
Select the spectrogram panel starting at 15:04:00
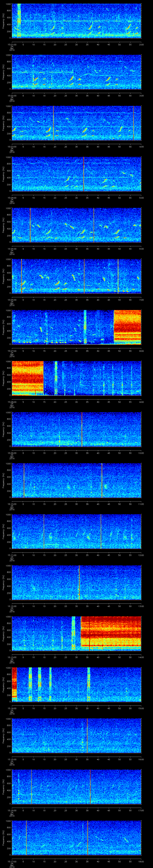(77, 174)
